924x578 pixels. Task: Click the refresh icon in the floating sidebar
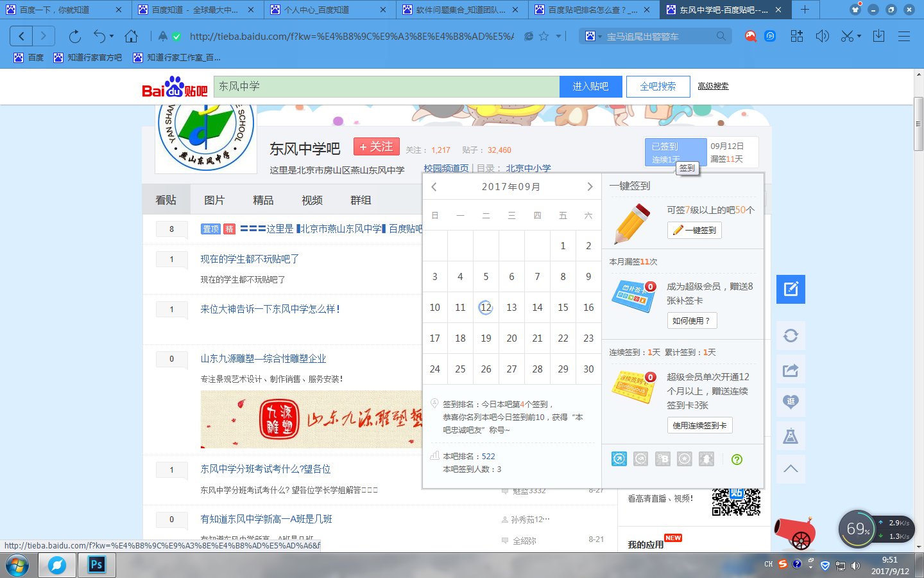[791, 335]
